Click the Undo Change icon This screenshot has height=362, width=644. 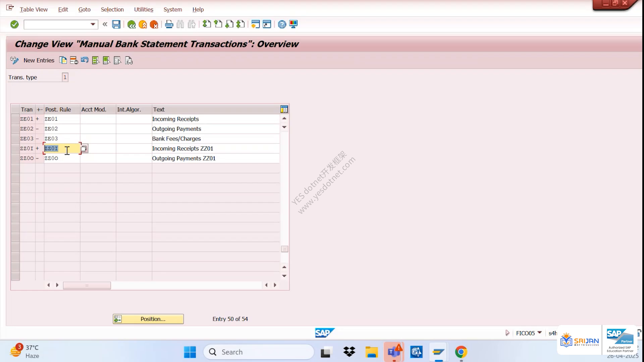pyautogui.click(x=85, y=60)
